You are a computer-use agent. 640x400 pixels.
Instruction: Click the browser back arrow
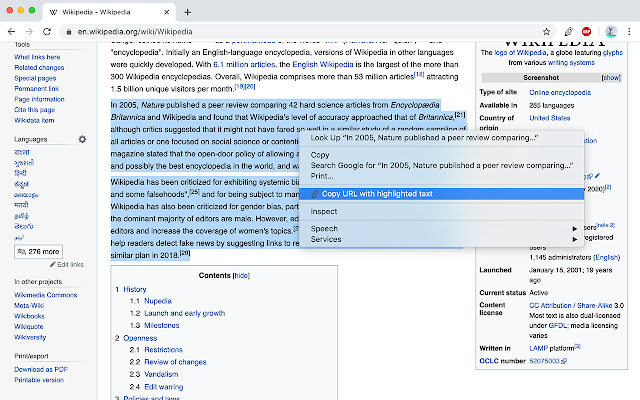(11, 31)
